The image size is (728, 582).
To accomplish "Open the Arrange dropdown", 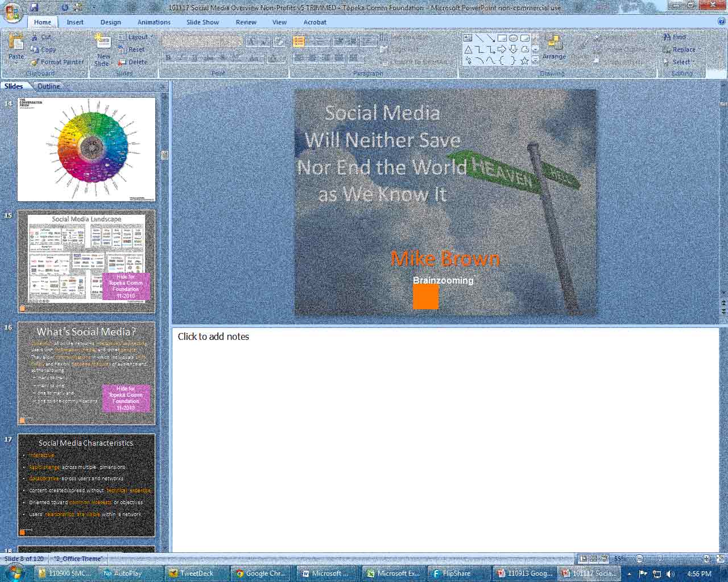I will pos(553,47).
